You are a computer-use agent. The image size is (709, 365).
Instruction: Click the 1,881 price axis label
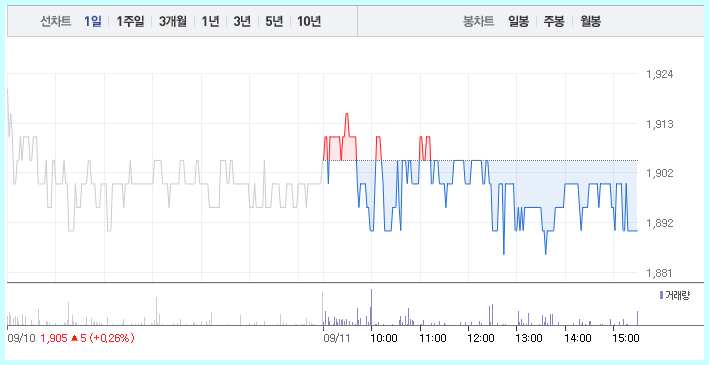tap(660, 273)
